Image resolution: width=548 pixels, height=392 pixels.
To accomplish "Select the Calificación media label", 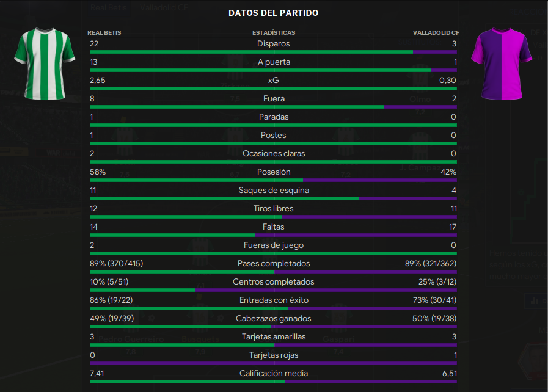I will coord(274,373).
